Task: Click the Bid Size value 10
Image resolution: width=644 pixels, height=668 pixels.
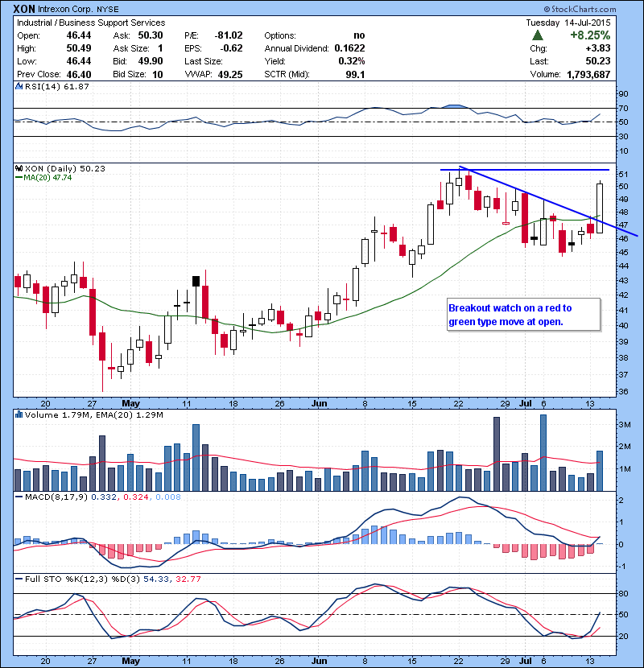Action: click(158, 75)
